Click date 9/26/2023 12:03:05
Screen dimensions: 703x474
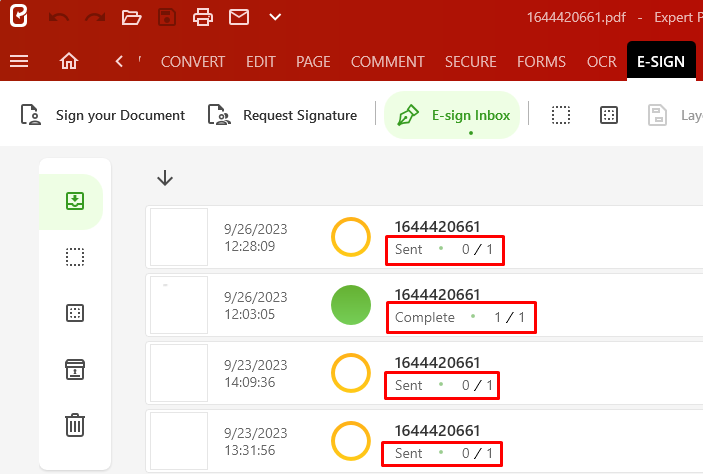pos(256,306)
